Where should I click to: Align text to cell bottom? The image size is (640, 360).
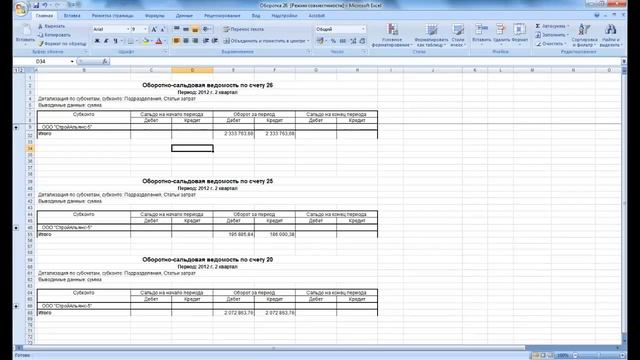coord(195,29)
